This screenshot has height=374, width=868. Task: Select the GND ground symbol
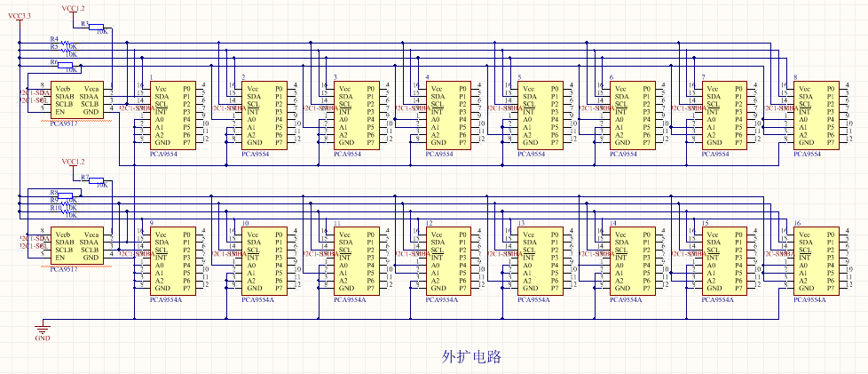pos(41,331)
